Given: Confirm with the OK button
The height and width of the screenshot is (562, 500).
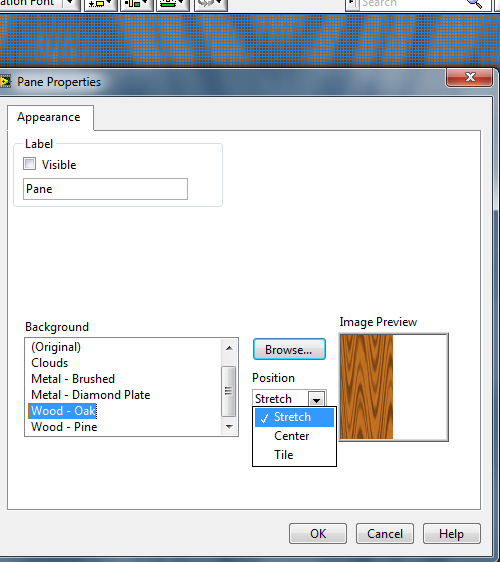Looking at the screenshot, I should tap(318, 534).
